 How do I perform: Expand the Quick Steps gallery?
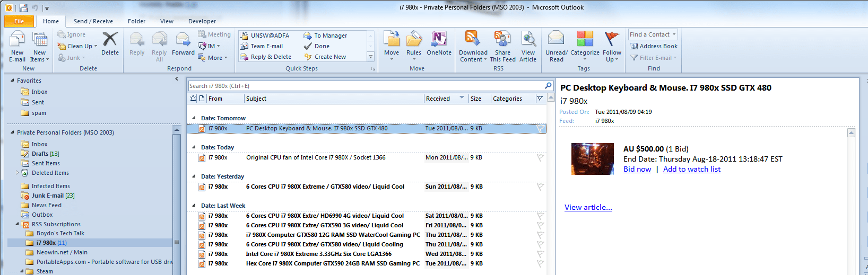pyautogui.click(x=370, y=57)
